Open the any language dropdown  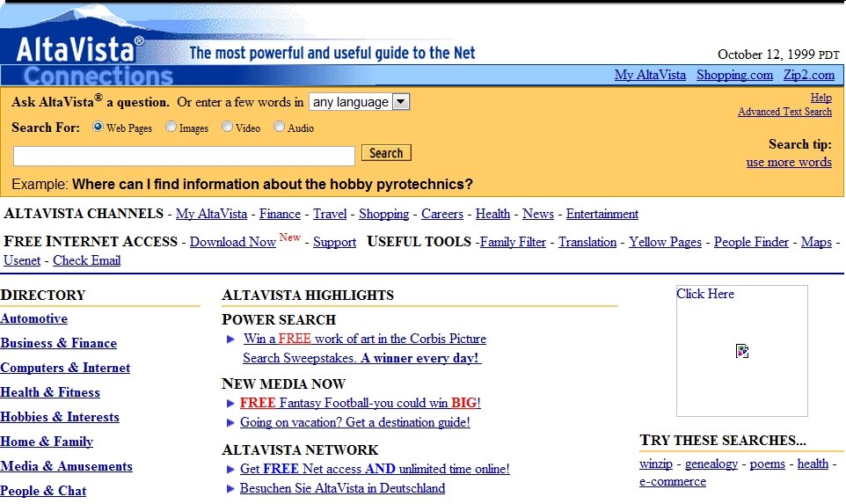click(360, 102)
